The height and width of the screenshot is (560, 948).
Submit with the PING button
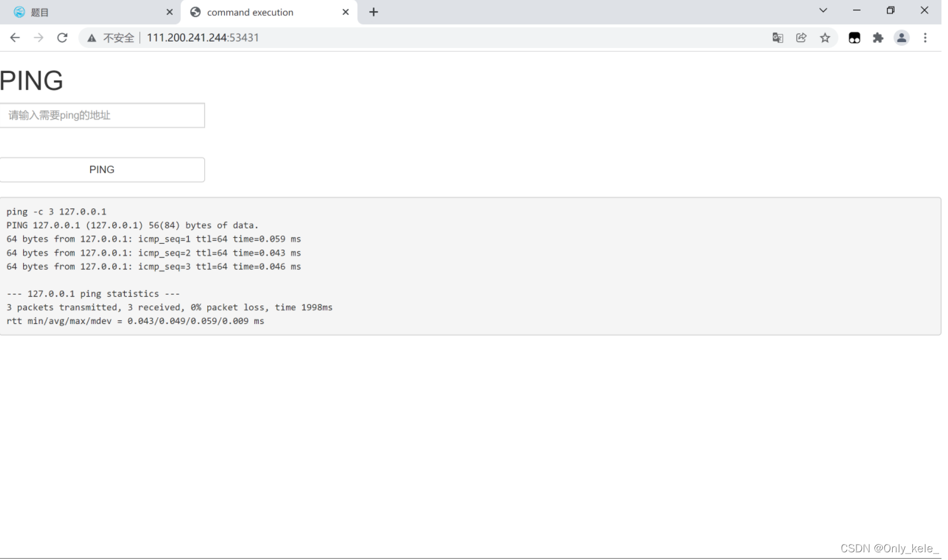tap(102, 170)
